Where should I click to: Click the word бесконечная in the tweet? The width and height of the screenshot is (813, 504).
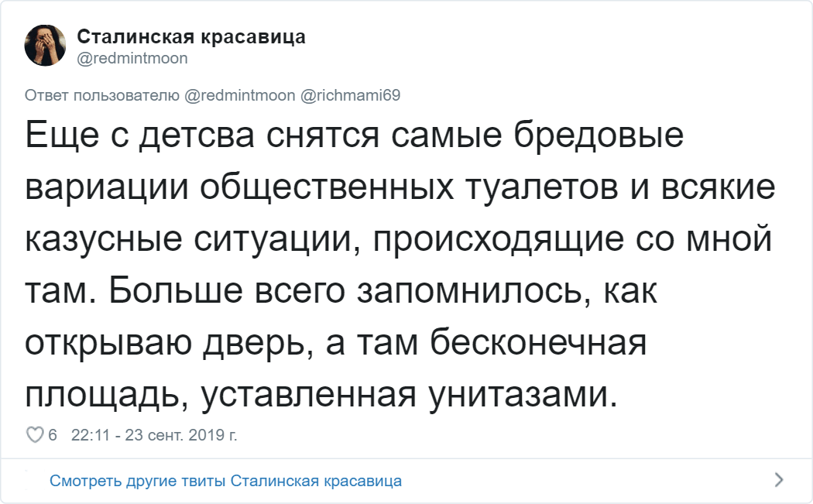tap(537, 342)
